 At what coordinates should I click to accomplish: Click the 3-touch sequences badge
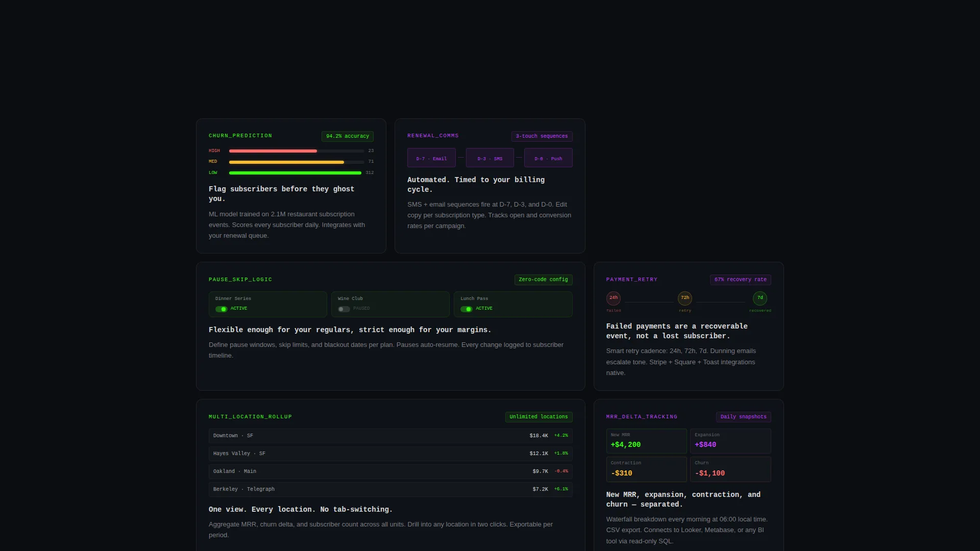tap(542, 136)
